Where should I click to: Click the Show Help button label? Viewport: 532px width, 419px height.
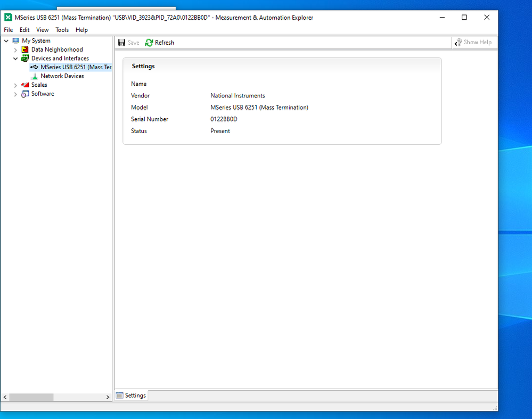click(478, 42)
